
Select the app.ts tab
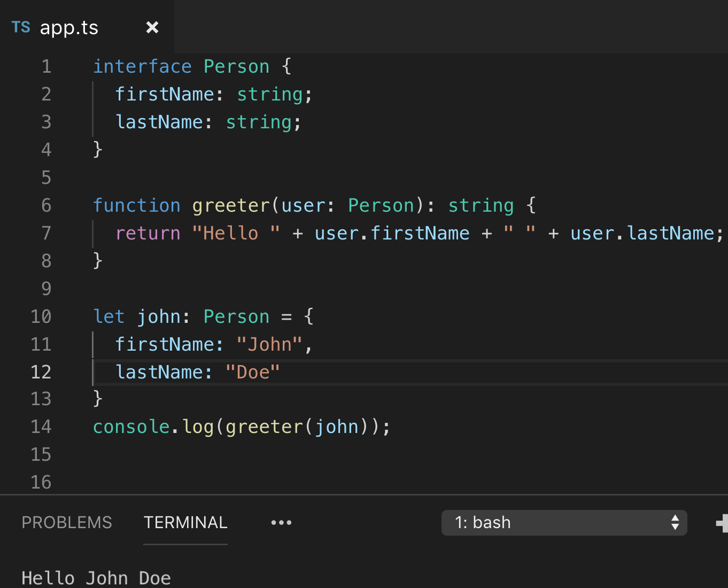[87, 27]
